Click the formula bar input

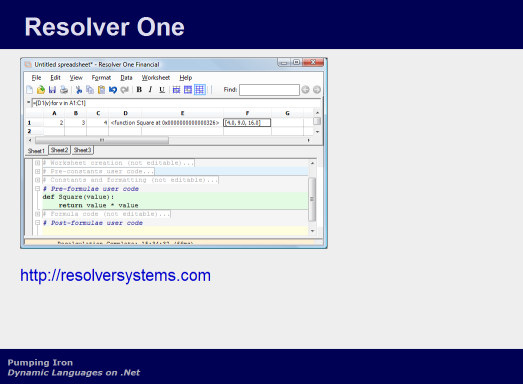click(176, 103)
